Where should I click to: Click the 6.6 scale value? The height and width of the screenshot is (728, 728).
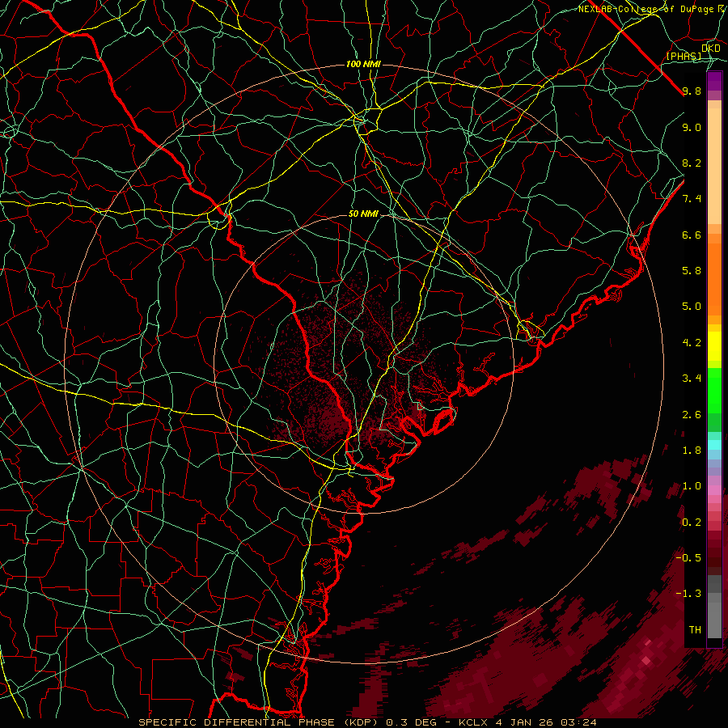click(692, 235)
